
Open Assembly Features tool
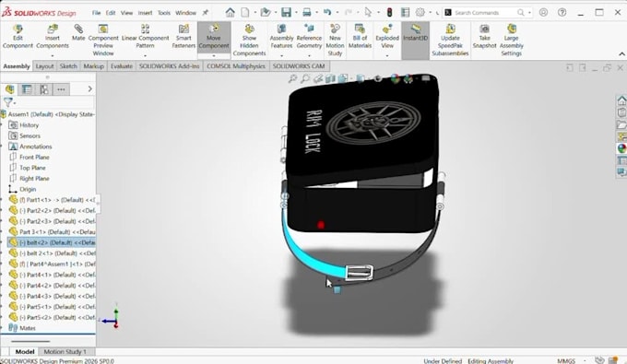pos(281,36)
